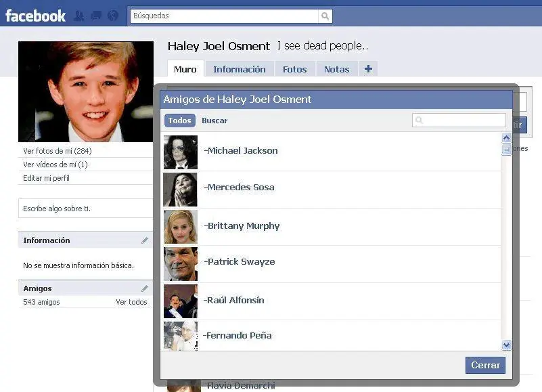Open Michael Jackson's name link
Viewport: 542px width, 392px height.
pyautogui.click(x=241, y=150)
